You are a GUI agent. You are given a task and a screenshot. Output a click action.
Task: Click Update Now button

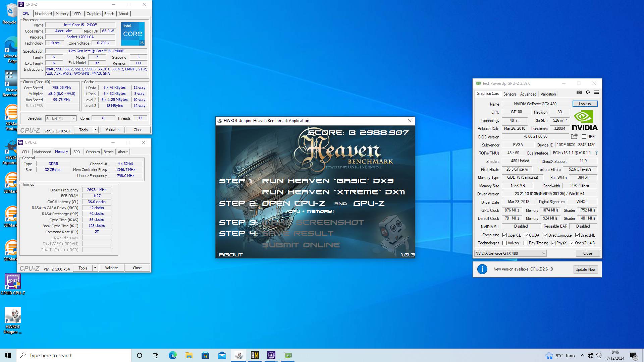[x=585, y=269]
